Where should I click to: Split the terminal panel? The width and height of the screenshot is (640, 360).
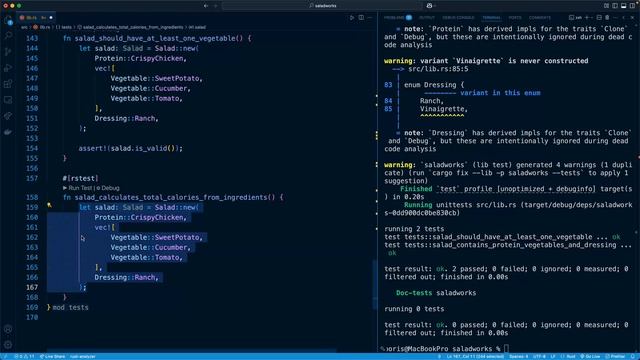599,18
